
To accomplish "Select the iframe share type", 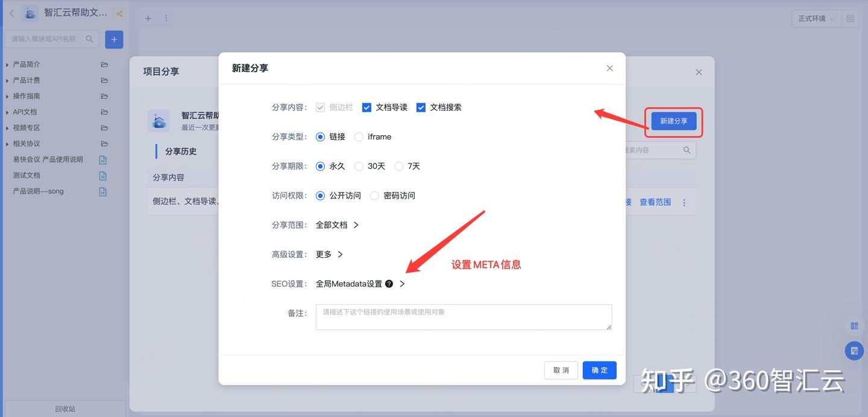I will pos(359,137).
